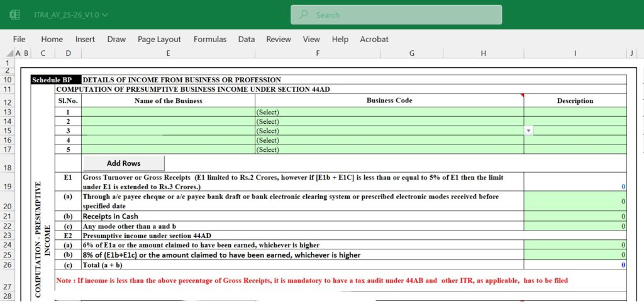Select the row 19 header
Screen dimensions: 644x304
8,187
